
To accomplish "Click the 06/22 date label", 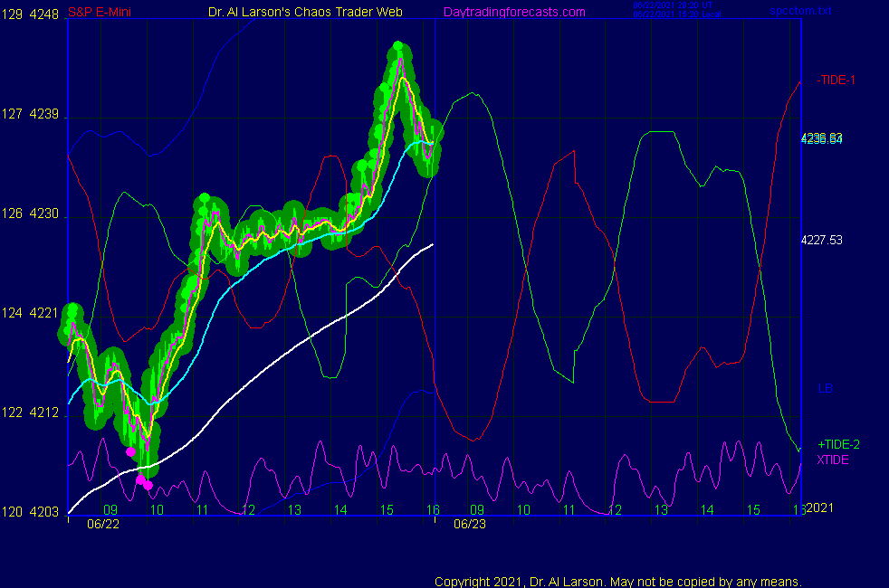I will (x=103, y=525).
